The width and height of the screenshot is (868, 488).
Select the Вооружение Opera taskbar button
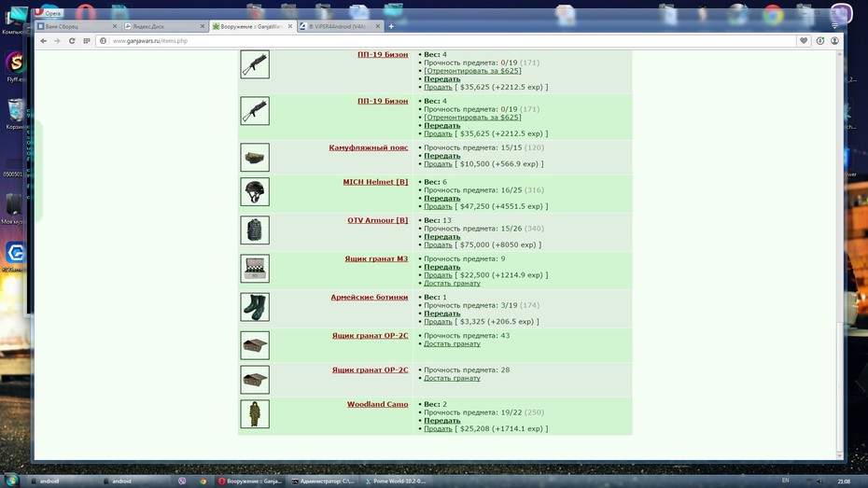click(251, 481)
